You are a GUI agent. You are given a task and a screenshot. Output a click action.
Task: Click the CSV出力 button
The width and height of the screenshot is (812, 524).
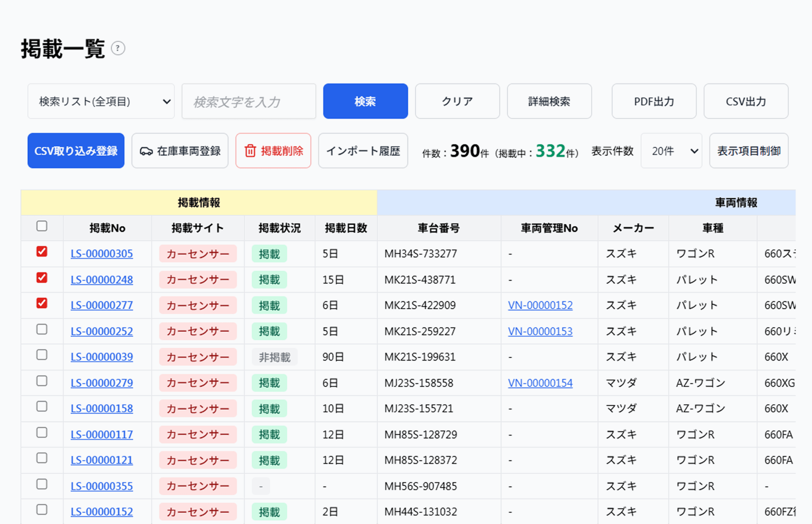pyautogui.click(x=746, y=102)
